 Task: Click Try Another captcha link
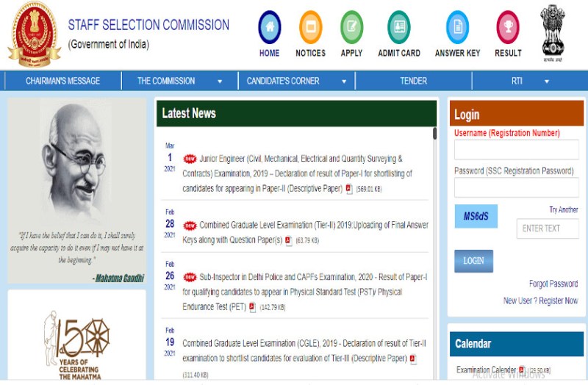(563, 209)
